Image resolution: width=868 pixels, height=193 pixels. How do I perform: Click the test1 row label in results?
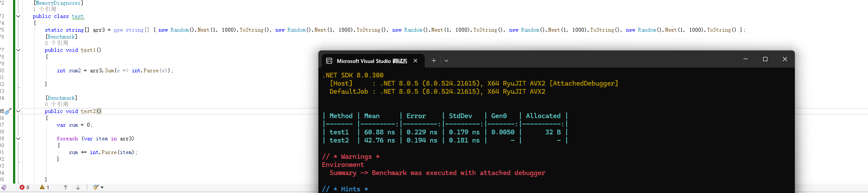point(339,132)
